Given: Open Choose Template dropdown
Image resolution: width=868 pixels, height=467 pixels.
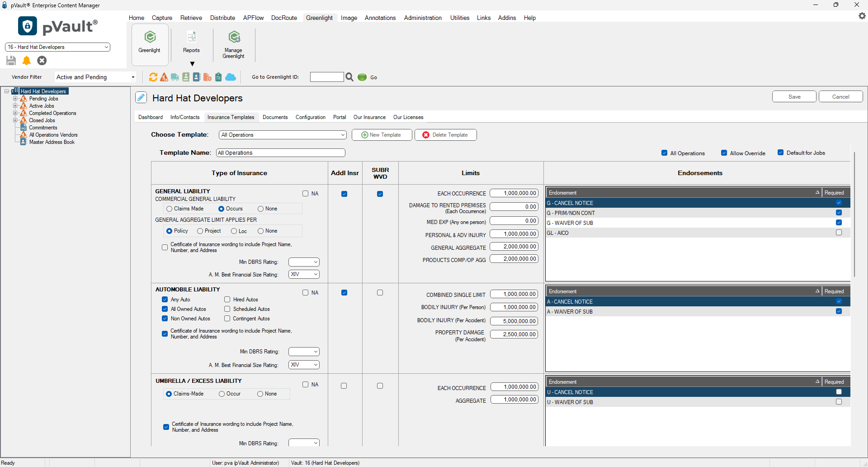Looking at the screenshot, I should point(283,135).
